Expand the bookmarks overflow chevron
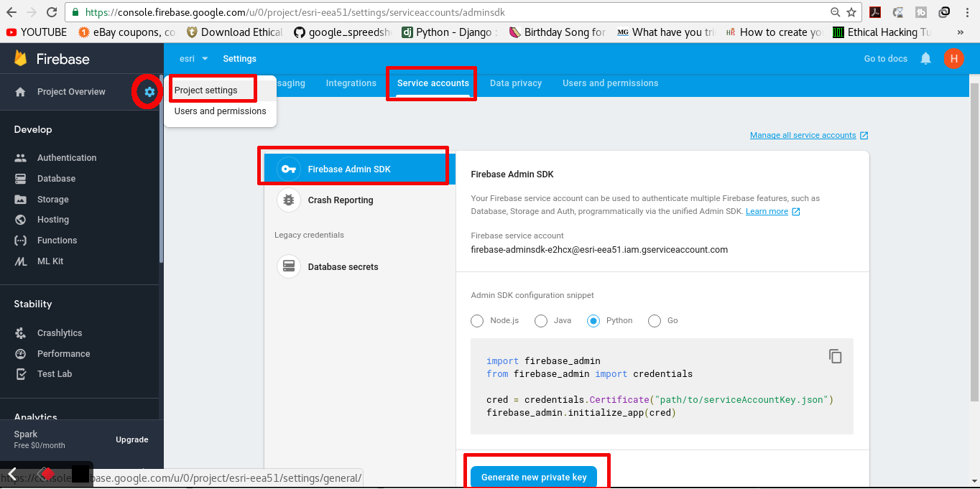Viewport: 980px width, 489px height. coord(961,32)
